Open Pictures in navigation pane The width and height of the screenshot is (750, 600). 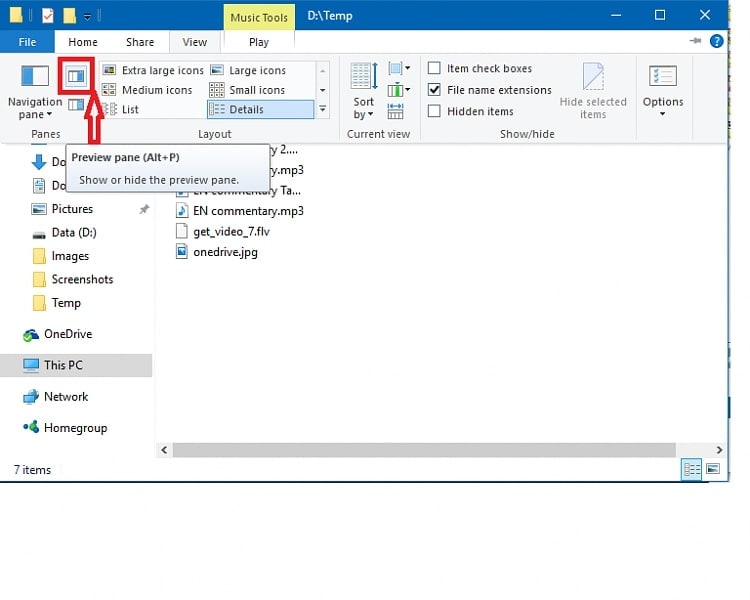[72, 209]
